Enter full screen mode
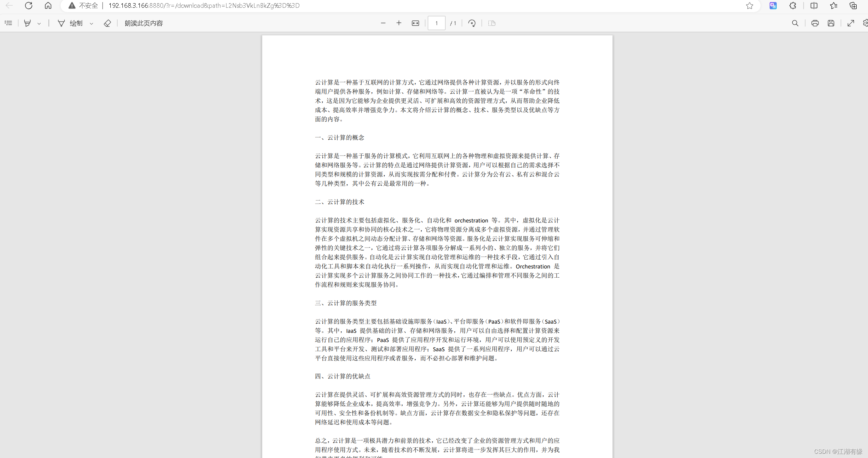 pyautogui.click(x=851, y=23)
